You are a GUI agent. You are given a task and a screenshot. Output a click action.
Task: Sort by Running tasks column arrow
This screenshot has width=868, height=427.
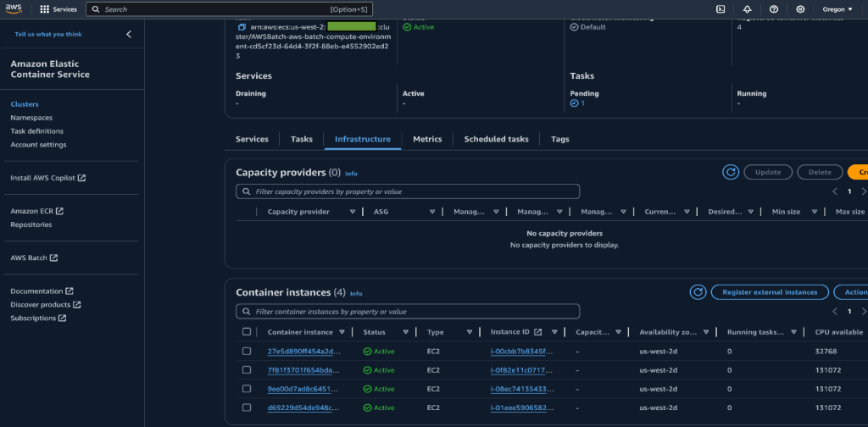click(793, 332)
